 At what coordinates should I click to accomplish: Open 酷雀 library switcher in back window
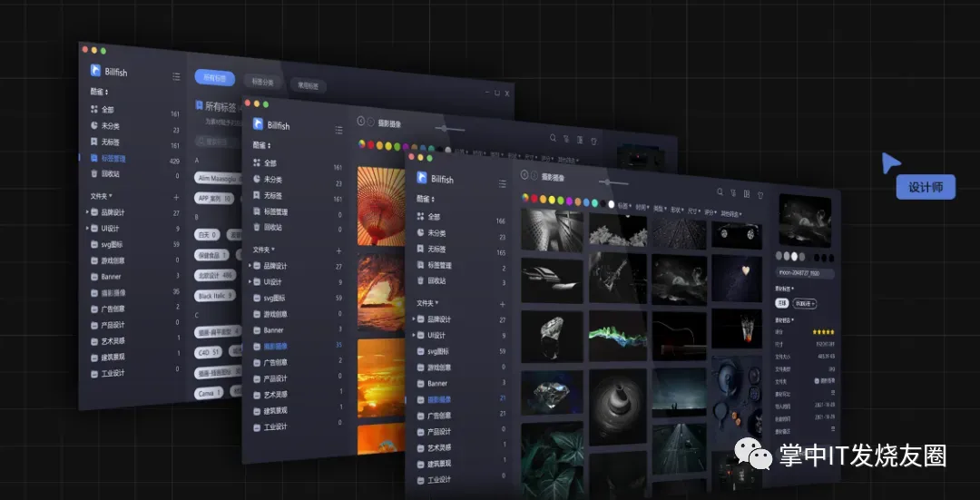pyautogui.click(x=99, y=92)
